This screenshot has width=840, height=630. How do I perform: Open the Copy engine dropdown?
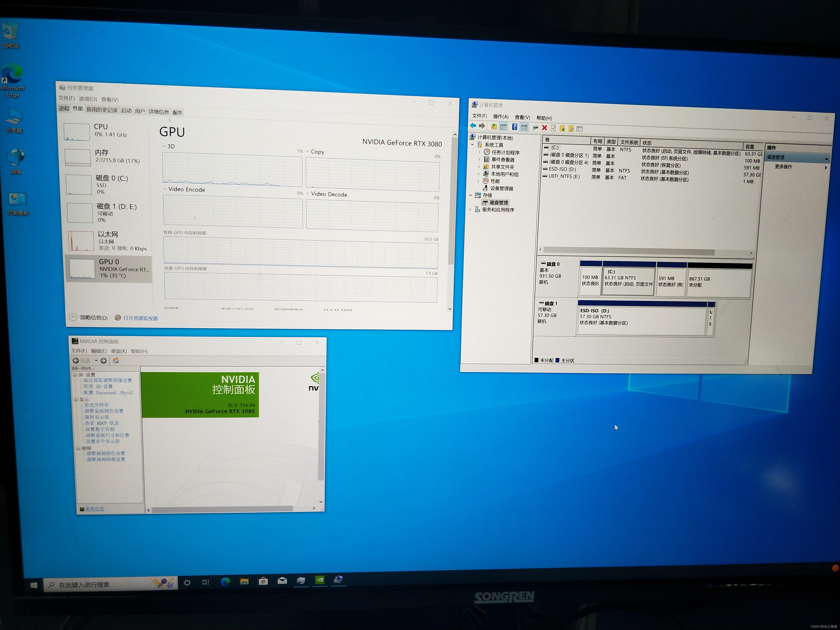tap(307, 151)
